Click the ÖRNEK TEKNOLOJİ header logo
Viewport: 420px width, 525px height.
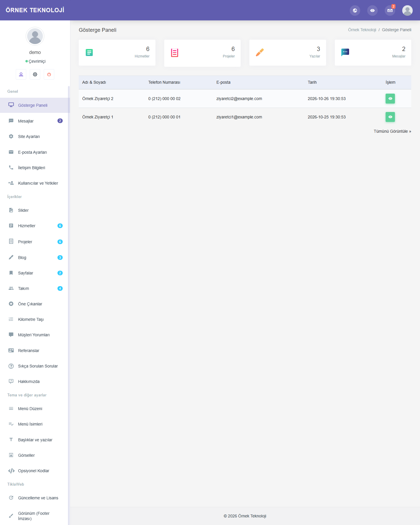point(35,10)
